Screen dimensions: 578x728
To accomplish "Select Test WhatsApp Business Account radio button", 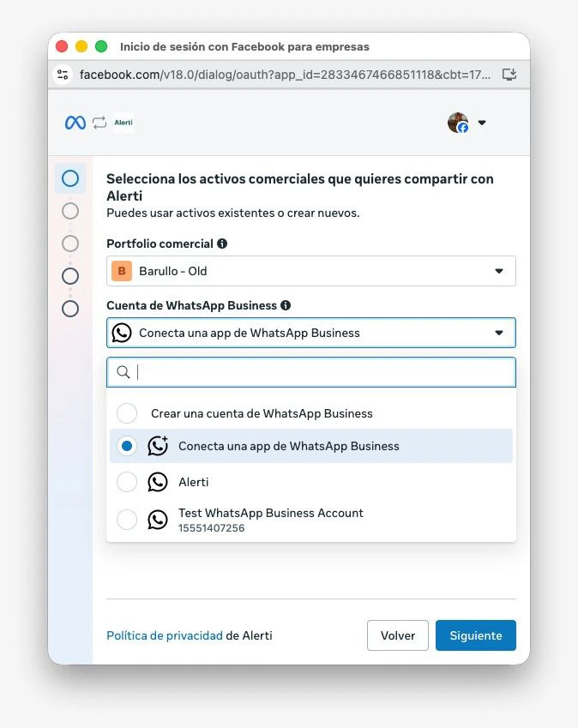I will pyautogui.click(x=127, y=520).
